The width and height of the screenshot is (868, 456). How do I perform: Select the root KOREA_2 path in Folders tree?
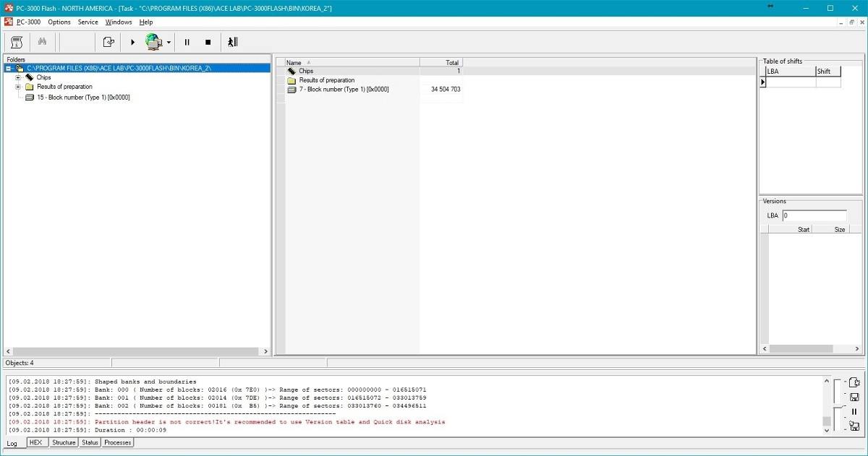[x=119, y=68]
